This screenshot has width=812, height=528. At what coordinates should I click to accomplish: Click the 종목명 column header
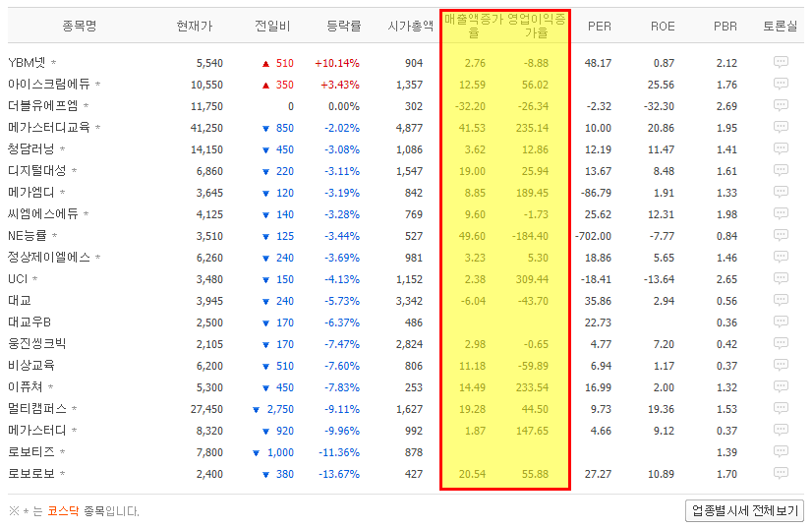80,26
